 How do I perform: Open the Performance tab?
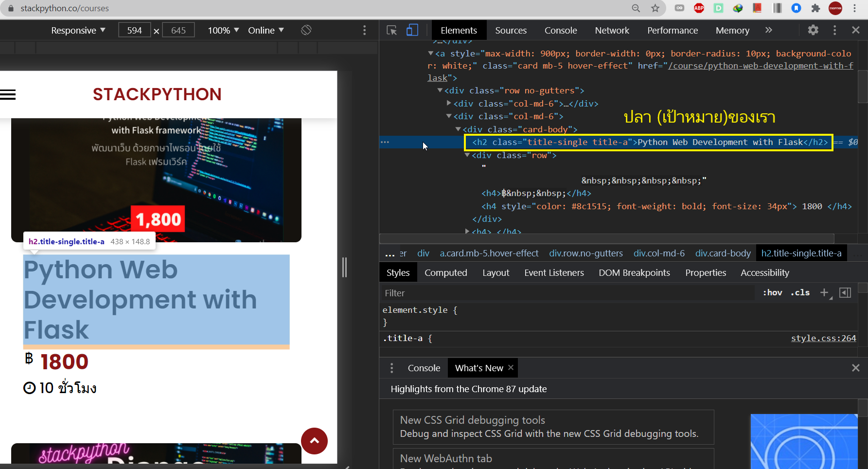[673, 30]
